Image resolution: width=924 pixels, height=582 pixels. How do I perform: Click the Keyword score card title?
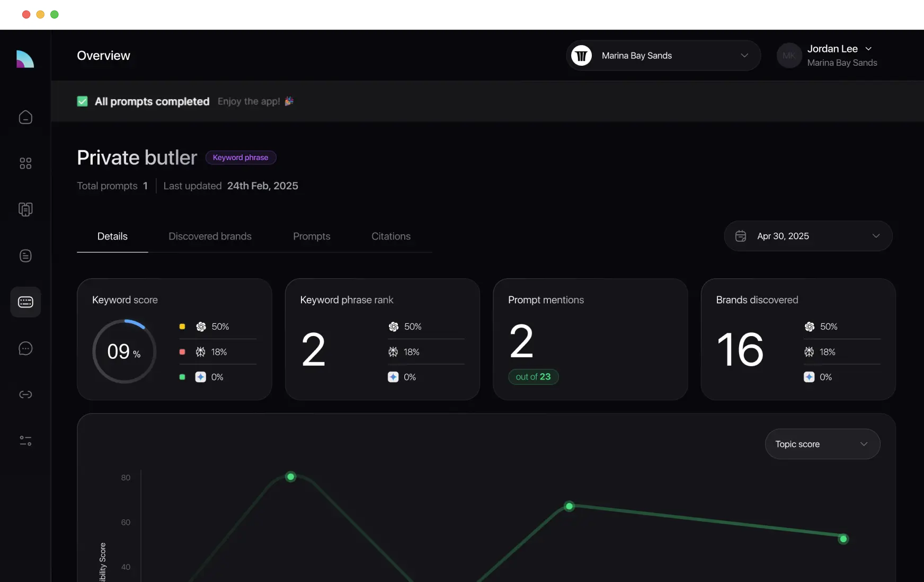(125, 300)
